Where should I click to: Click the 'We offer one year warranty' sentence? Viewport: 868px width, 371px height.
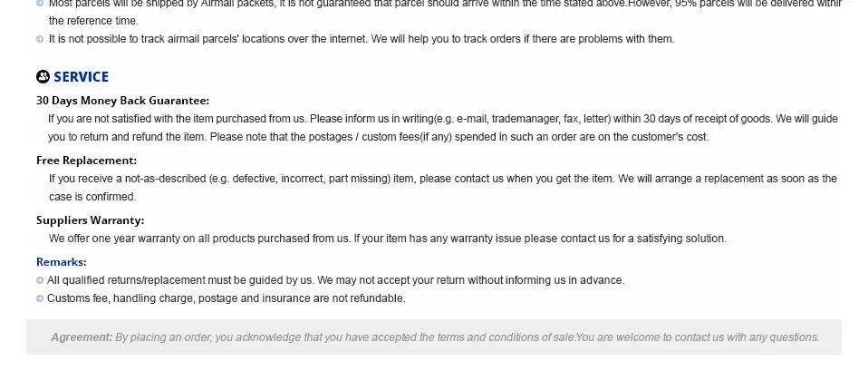387,239
